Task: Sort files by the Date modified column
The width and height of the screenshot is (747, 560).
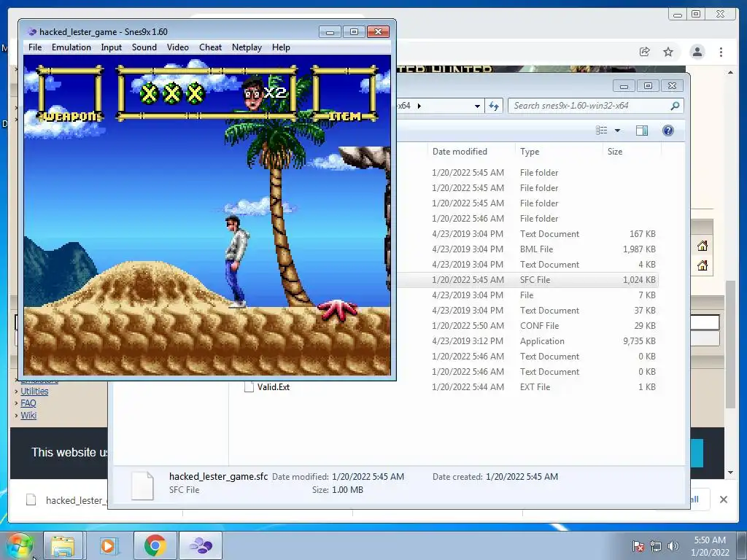Action: coord(460,152)
